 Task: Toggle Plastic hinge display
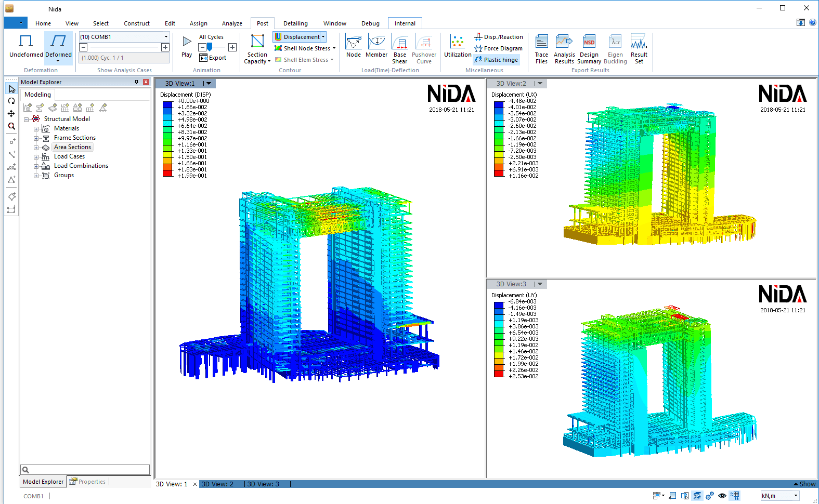[x=496, y=60]
